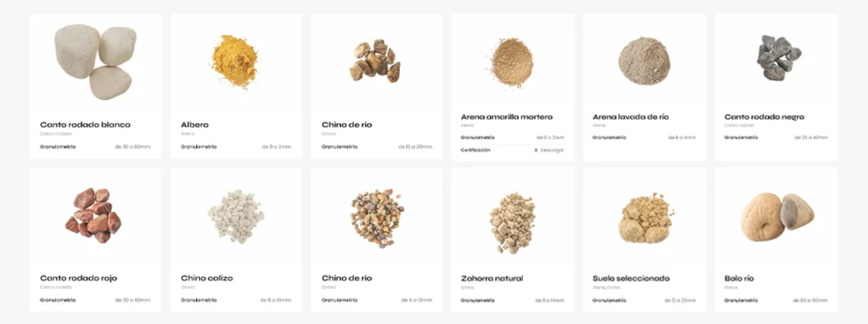Image resolution: width=868 pixels, height=324 pixels.
Task: Open the Canto rodado rojo title
Action: point(79,278)
